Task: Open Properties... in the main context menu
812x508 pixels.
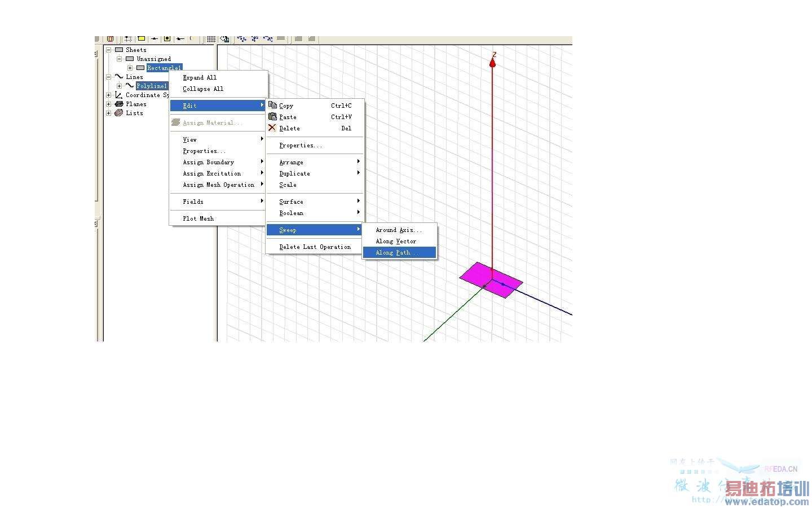Action: point(218,151)
